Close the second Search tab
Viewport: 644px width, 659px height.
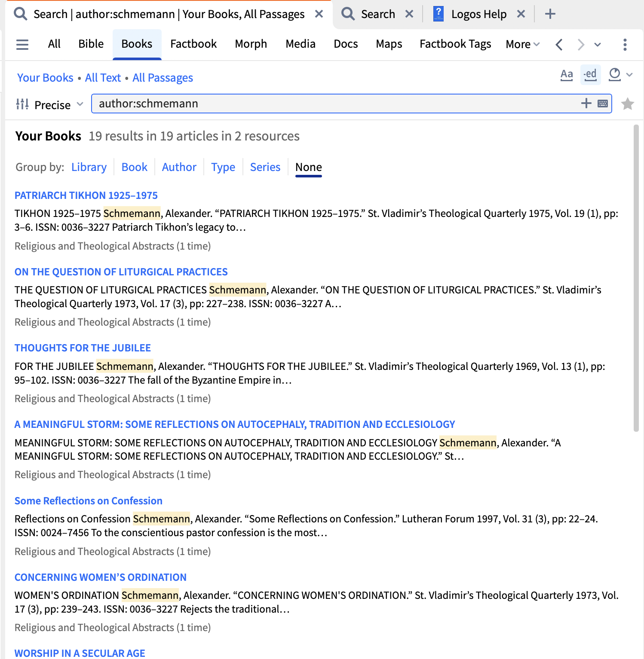click(x=409, y=14)
